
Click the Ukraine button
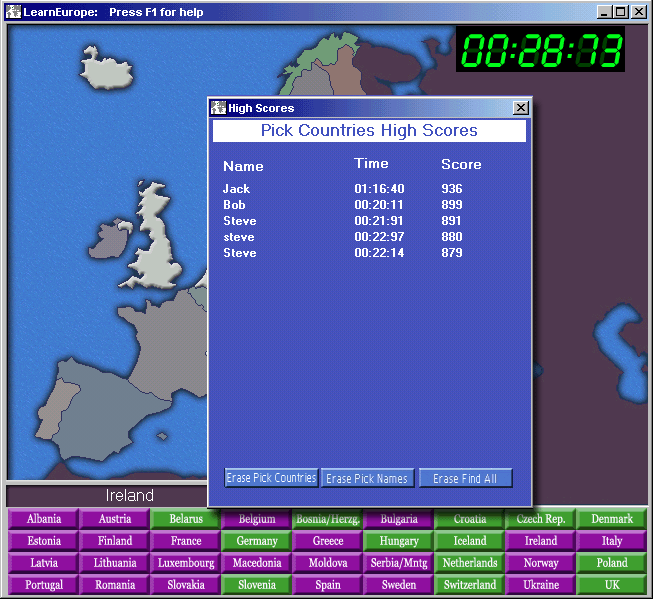click(x=541, y=585)
